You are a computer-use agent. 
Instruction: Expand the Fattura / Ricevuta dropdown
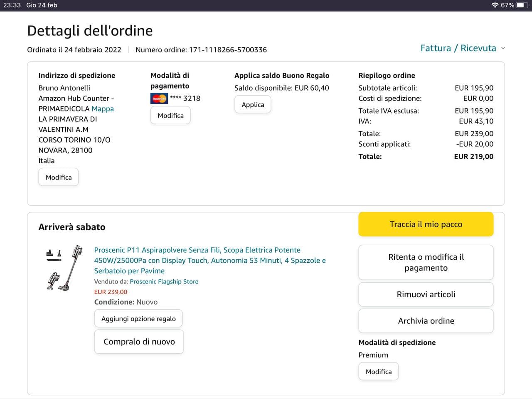tap(458, 48)
